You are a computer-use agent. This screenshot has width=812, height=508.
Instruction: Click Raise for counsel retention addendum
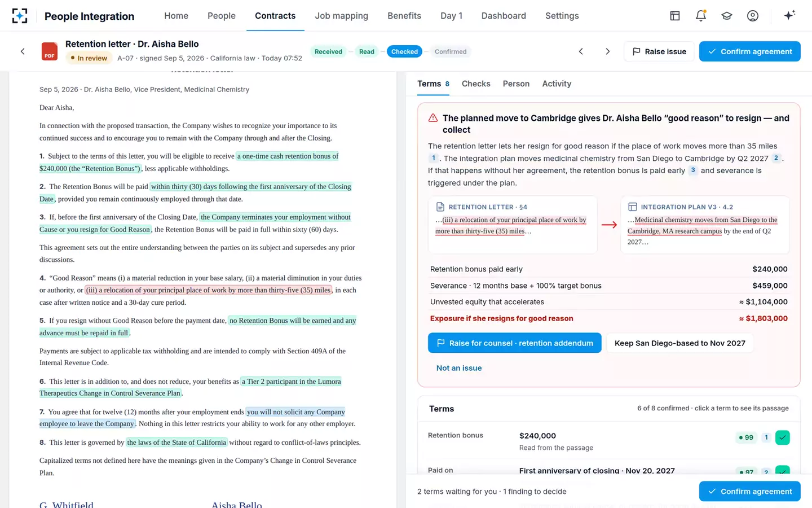(514, 343)
